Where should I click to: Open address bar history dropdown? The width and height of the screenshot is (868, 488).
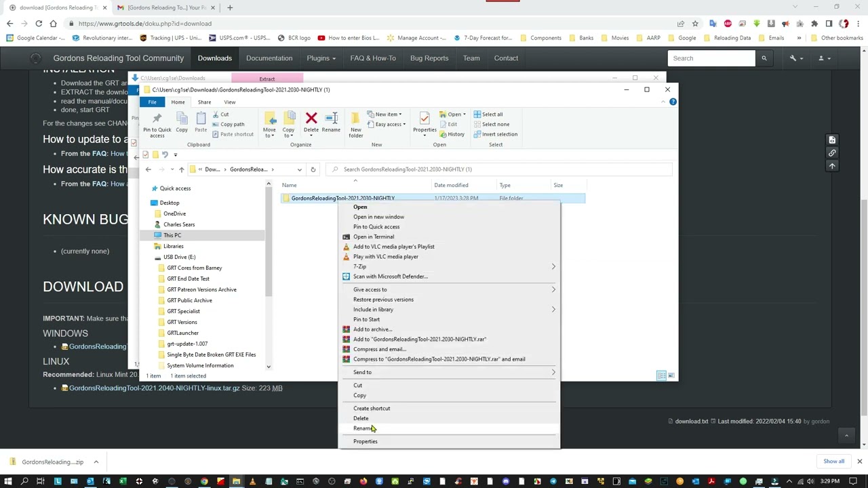(x=299, y=169)
